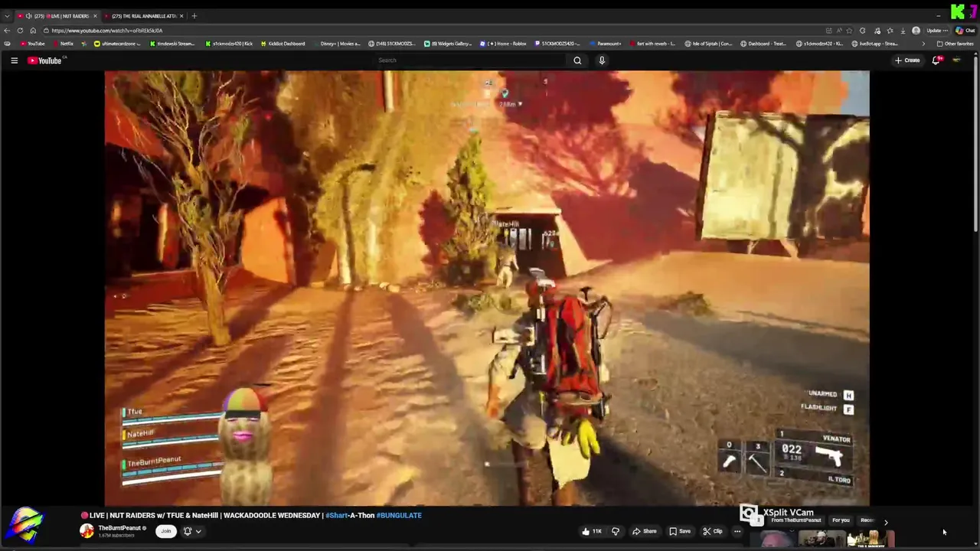Open fart with reverb bookmark
Image resolution: width=980 pixels, height=551 pixels.
tap(652, 44)
